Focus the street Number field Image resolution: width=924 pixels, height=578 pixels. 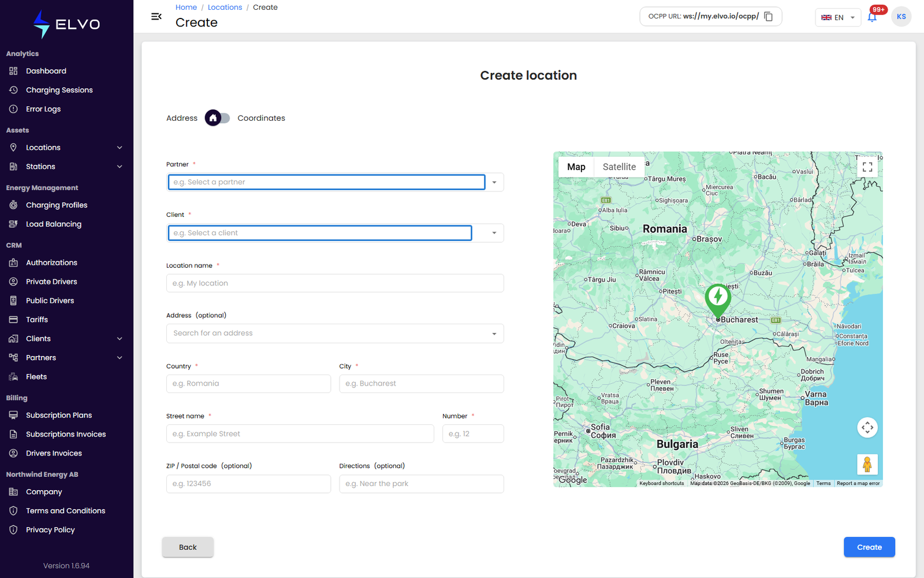(x=473, y=434)
